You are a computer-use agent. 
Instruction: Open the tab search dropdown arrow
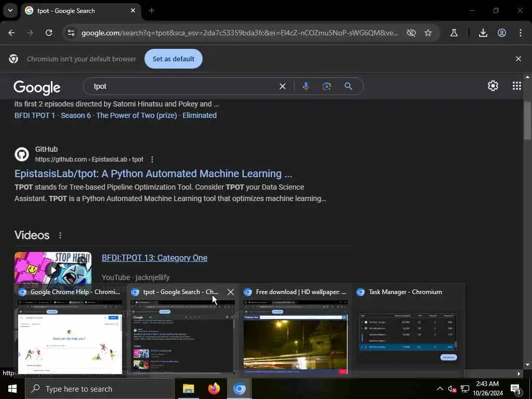[x=10, y=10]
